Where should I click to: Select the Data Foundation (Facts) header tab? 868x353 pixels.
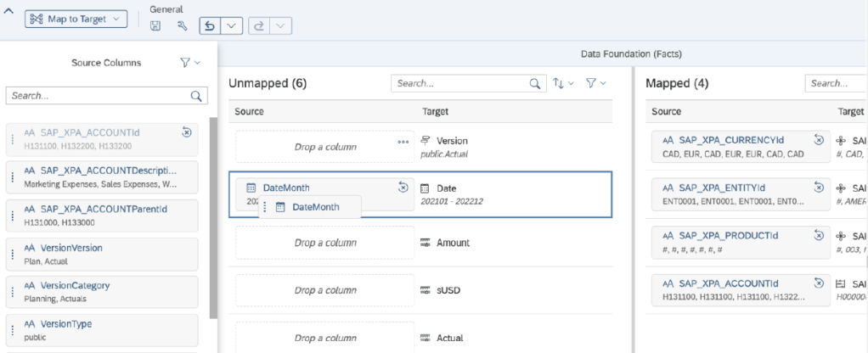pyautogui.click(x=631, y=54)
